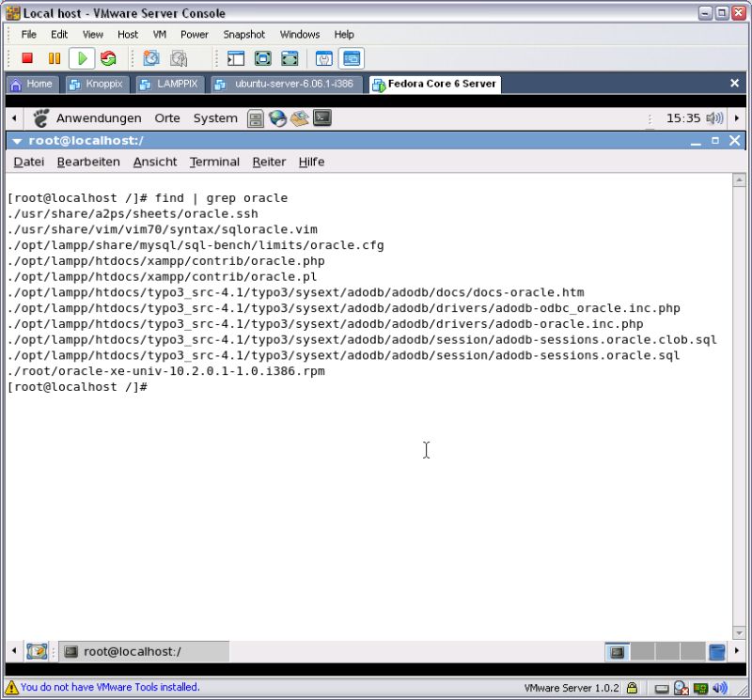The width and height of the screenshot is (752, 700).
Task: Open the Windows menu
Action: pos(300,35)
